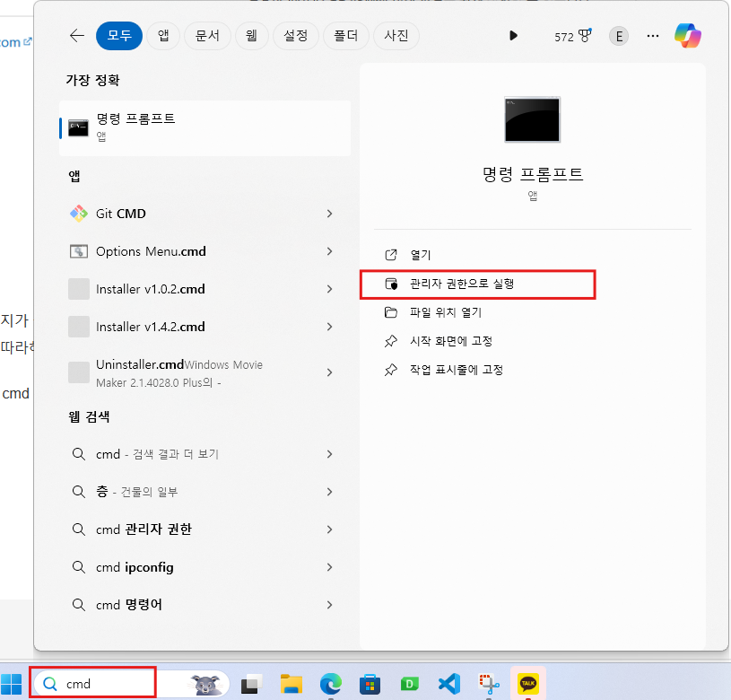Viewport: 731px width, 700px height.
Task: Open Microsoft Edge from the taskbar
Action: 330,682
